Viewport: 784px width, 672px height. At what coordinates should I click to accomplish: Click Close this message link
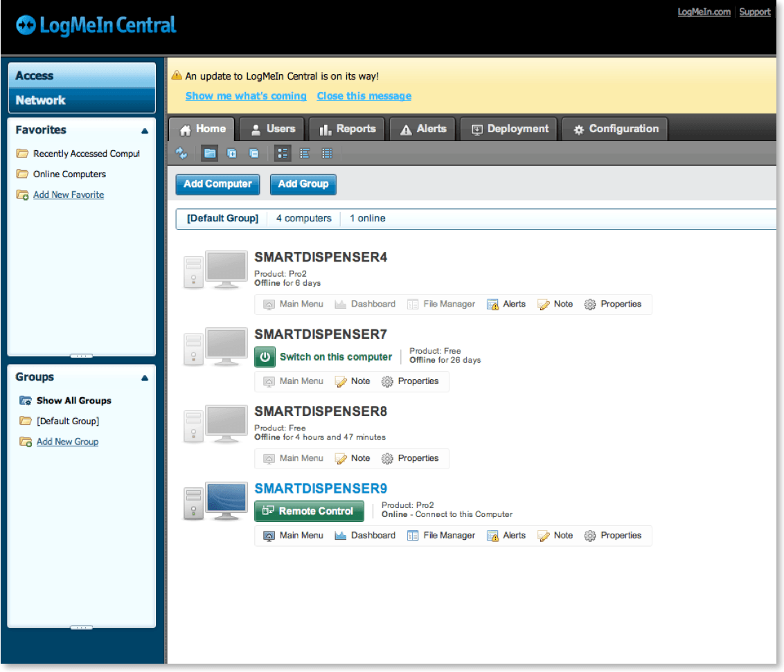point(364,96)
